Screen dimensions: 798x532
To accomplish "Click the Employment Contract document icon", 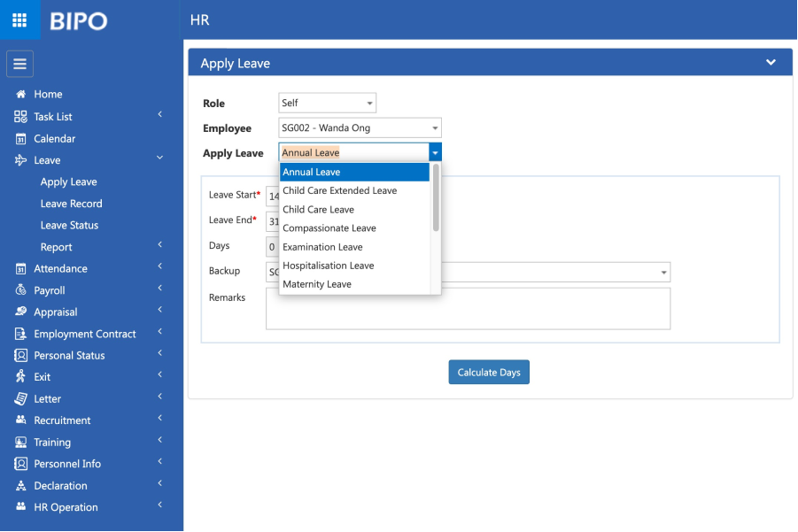I will [x=20, y=334].
